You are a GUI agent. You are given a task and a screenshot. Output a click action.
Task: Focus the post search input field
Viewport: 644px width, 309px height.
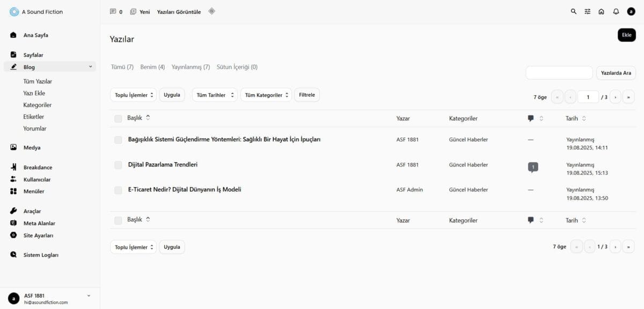pos(559,73)
